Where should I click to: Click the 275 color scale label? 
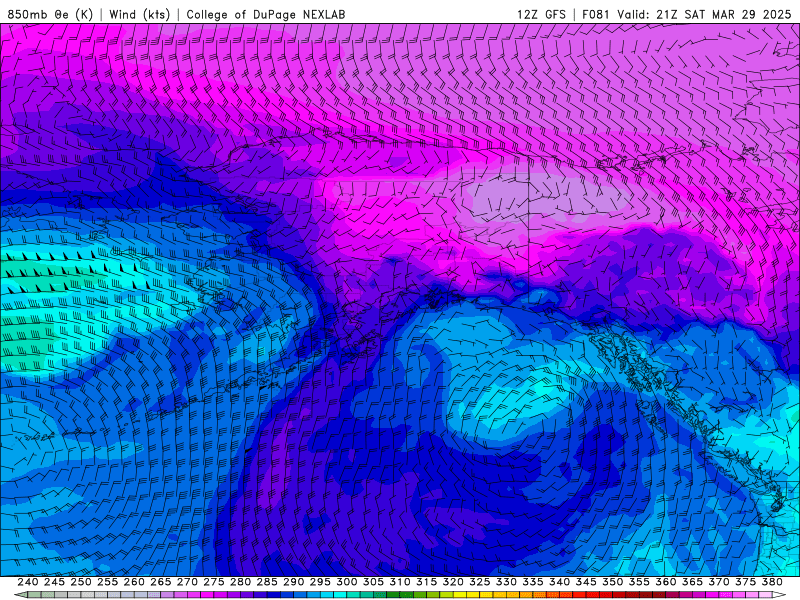coord(214,582)
